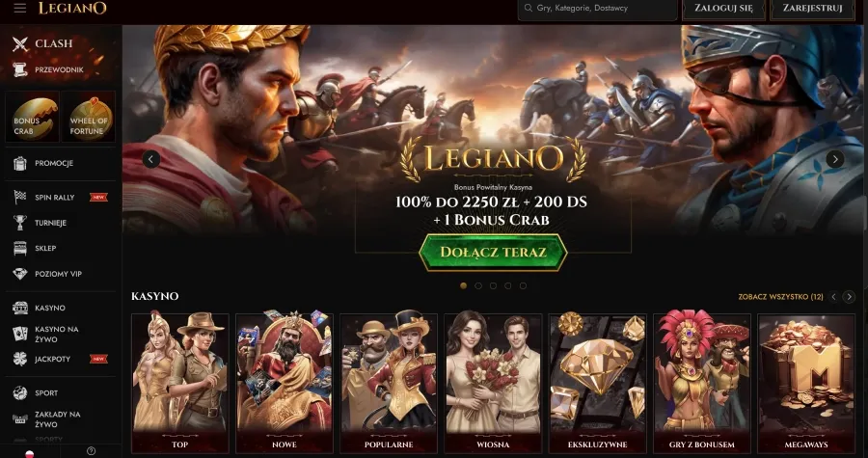Open the help question mark icon

[x=92, y=451]
